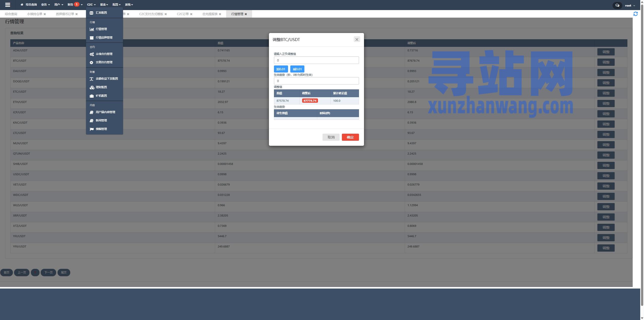Focus the 请输入正负调整值 input field

[316, 60]
